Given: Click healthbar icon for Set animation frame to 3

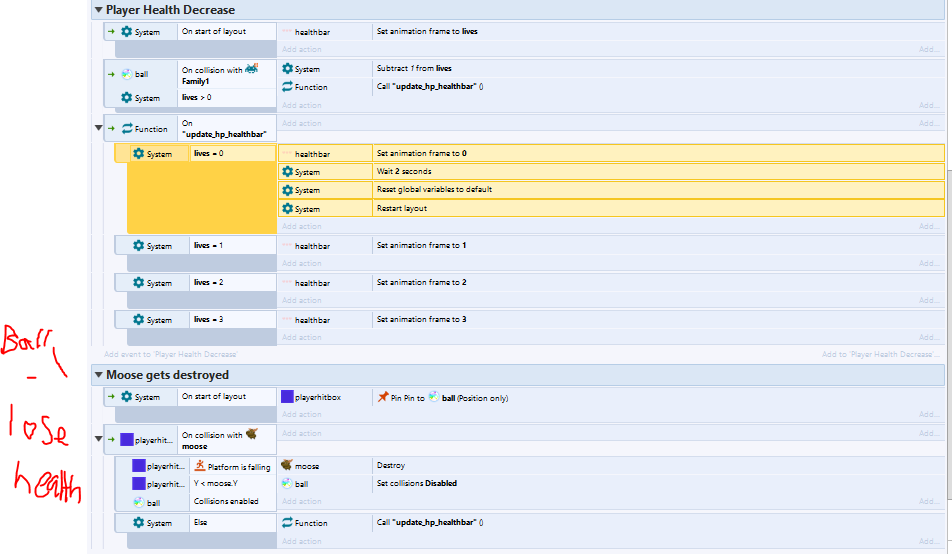Looking at the screenshot, I should pyautogui.click(x=288, y=320).
